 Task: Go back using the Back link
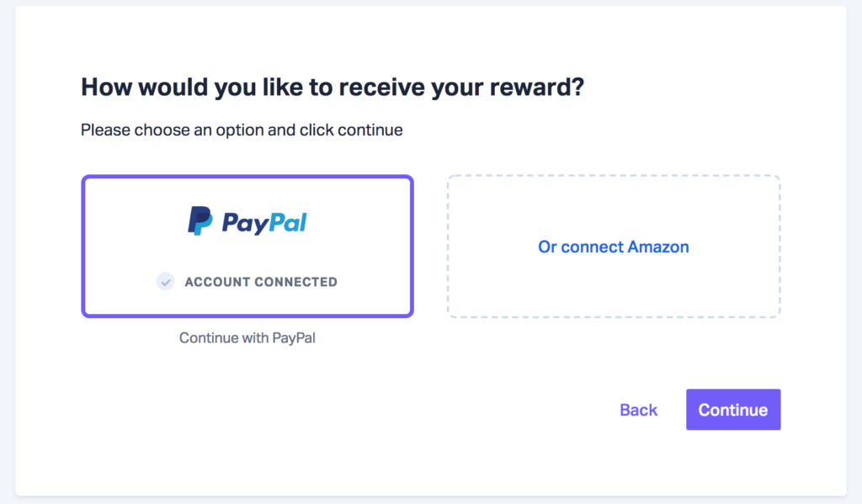(x=638, y=410)
